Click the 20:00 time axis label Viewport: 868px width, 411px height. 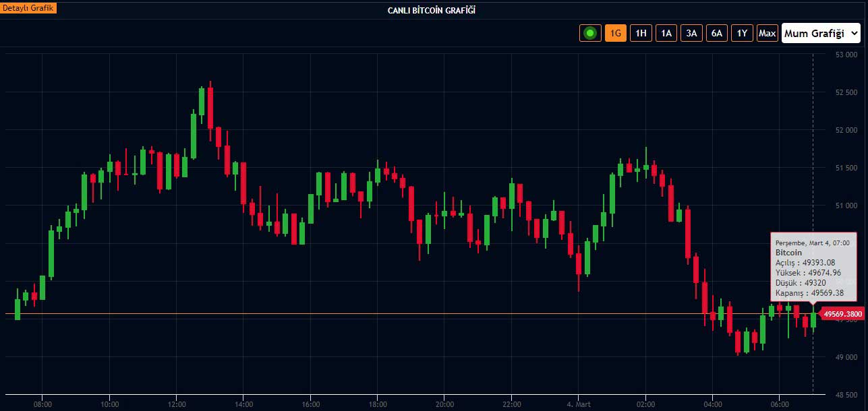click(444, 404)
